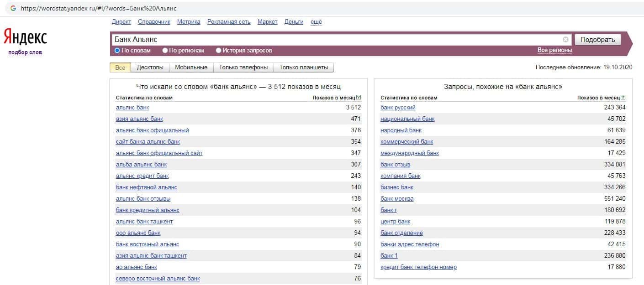The height and width of the screenshot is (285, 644).
Task: Select the 'По словам' radio button
Action: (x=117, y=51)
